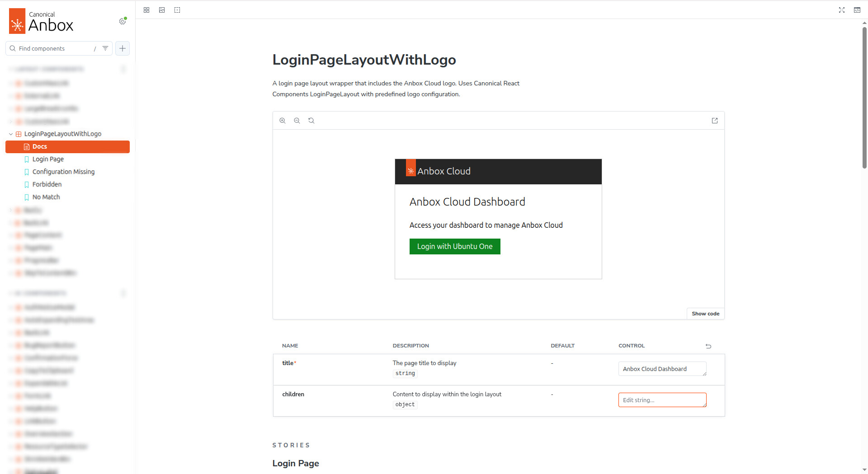Select the Forbidden story

[x=47, y=185]
